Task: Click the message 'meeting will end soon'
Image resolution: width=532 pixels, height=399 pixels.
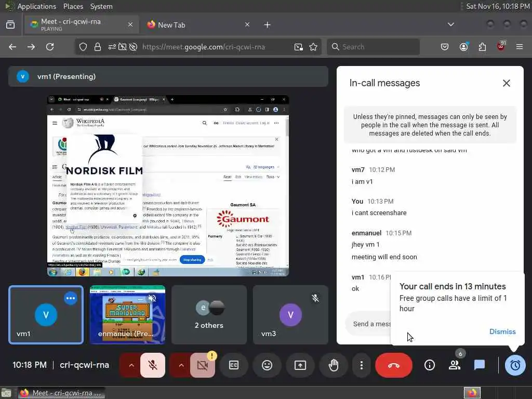Action: (384, 257)
